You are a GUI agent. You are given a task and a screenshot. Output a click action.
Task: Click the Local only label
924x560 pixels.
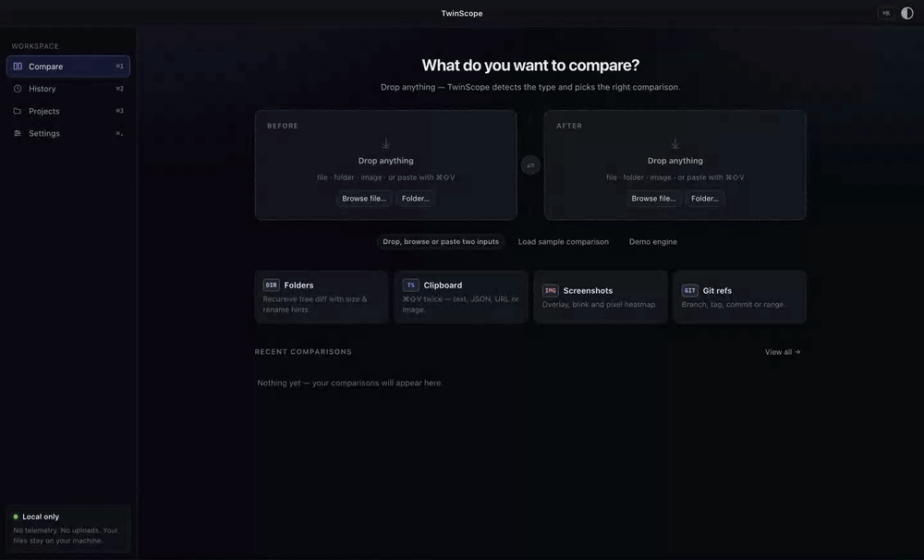[x=41, y=517]
